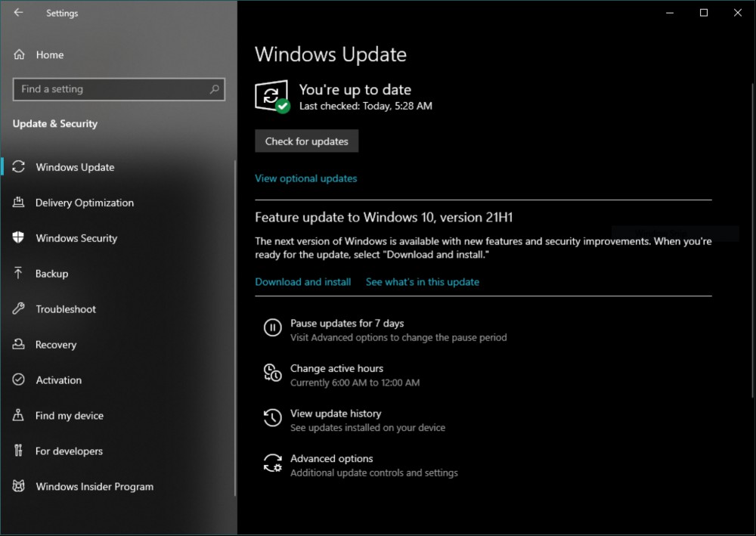Go to Settings Home
The image size is (756, 536).
118,54
